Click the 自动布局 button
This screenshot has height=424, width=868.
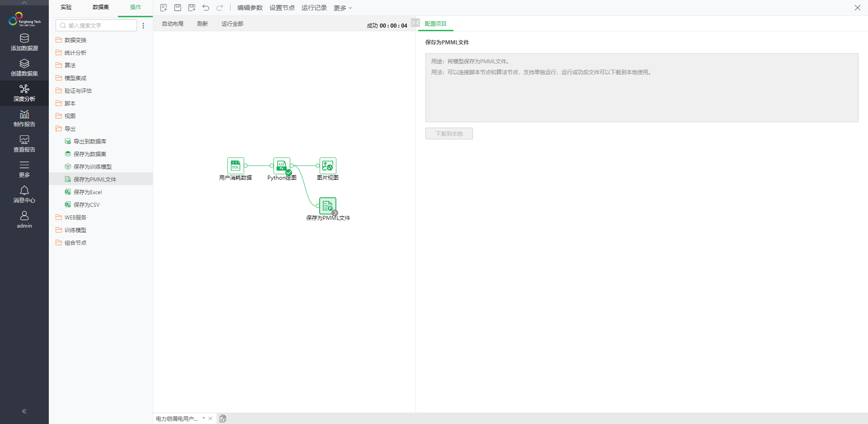click(x=172, y=24)
